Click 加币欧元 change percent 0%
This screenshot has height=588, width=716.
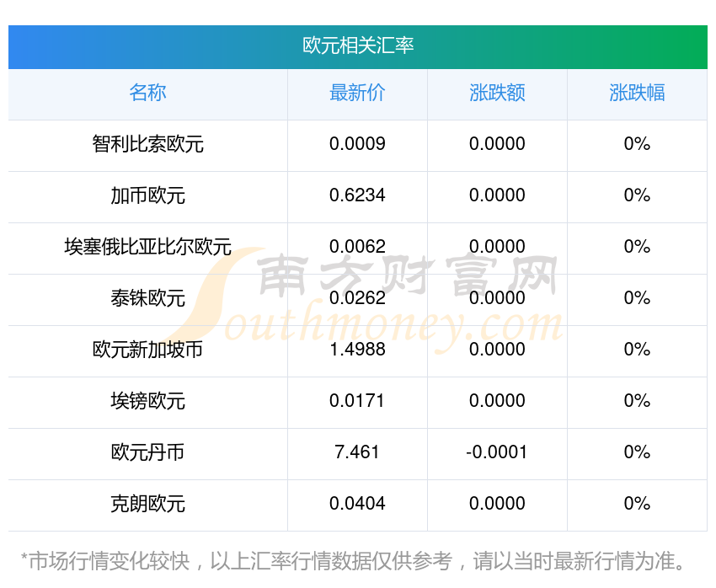pos(637,195)
